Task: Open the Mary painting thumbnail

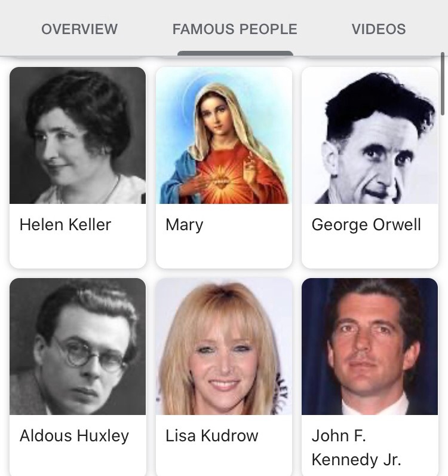Action: (x=224, y=135)
